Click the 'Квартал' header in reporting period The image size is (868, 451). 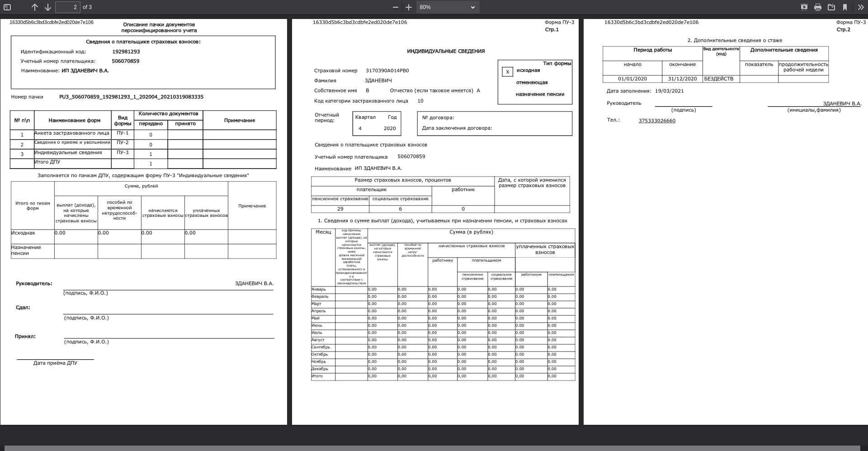point(365,117)
